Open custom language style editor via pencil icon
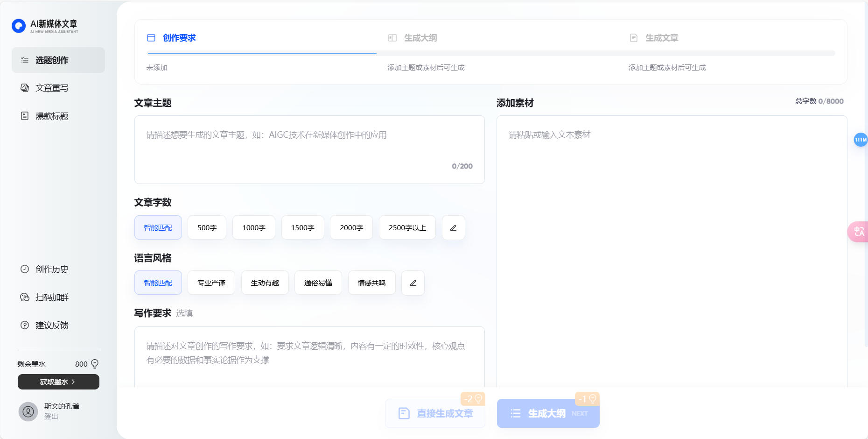868x439 pixels. click(x=413, y=283)
